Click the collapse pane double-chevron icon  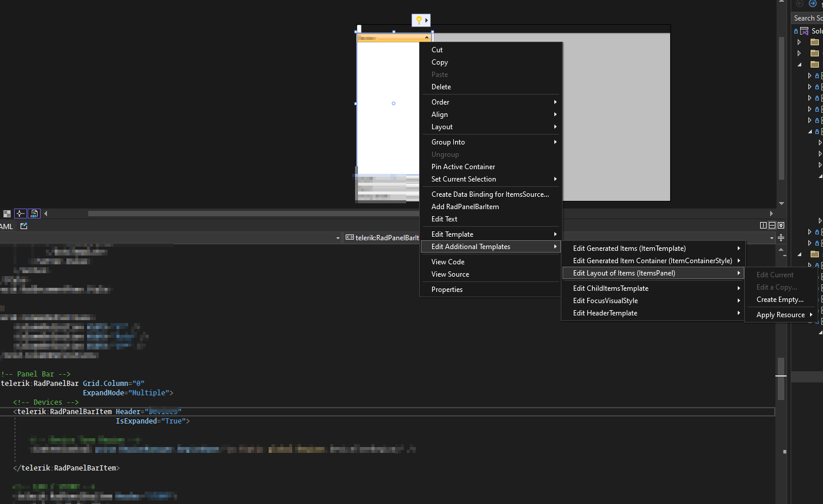point(781,225)
